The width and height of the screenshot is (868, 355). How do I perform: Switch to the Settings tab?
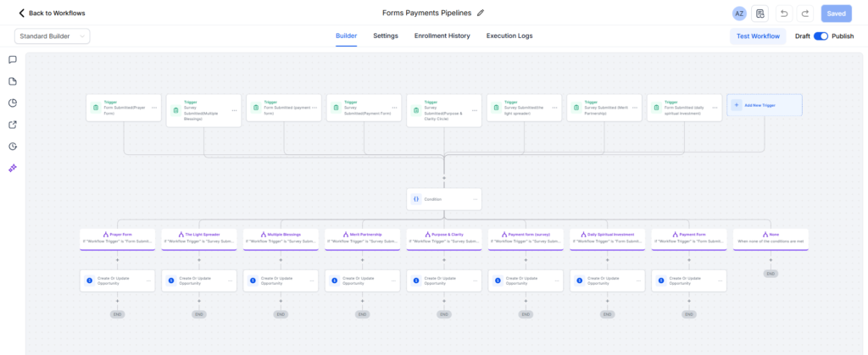pos(386,36)
